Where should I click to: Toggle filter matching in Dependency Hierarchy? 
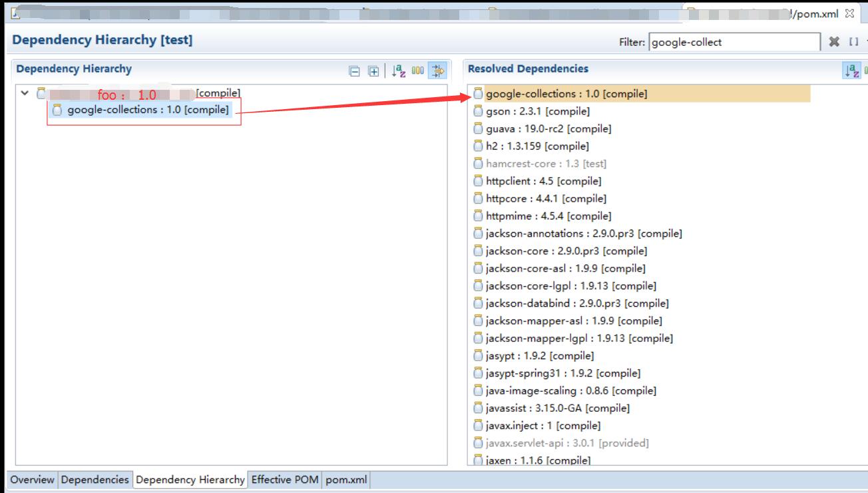tap(437, 71)
